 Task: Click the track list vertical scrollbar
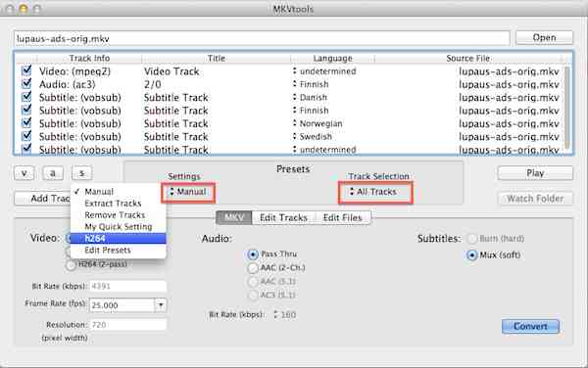[x=567, y=109]
